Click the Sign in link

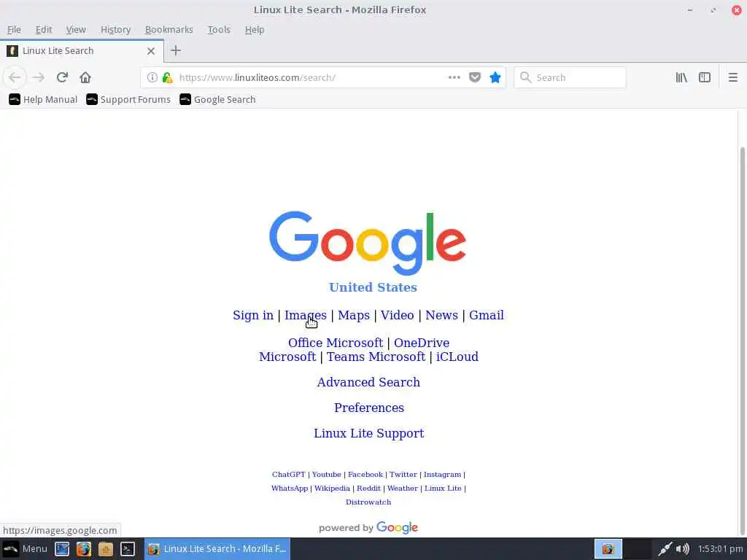tap(253, 315)
